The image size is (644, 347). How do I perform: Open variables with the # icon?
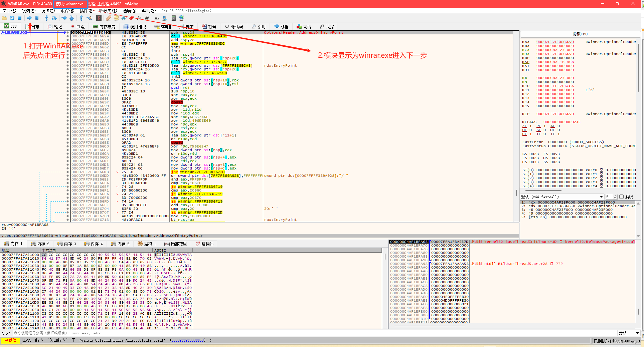tap(147, 18)
